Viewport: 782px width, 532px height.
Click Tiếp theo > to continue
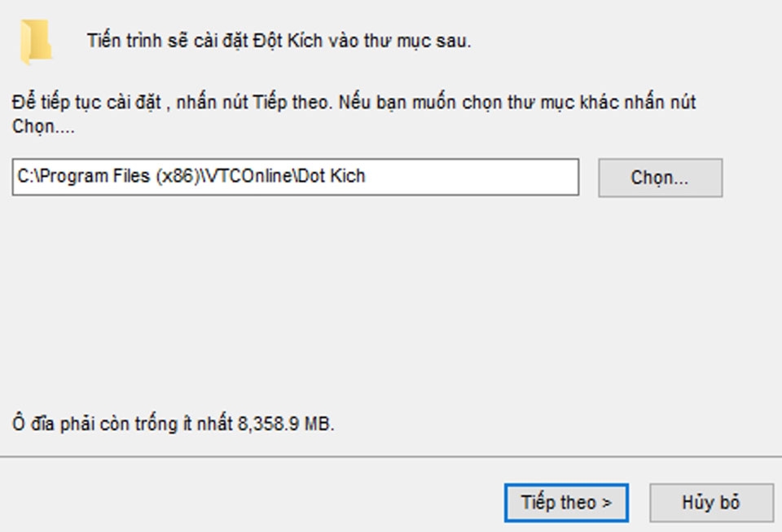pyautogui.click(x=566, y=503)
